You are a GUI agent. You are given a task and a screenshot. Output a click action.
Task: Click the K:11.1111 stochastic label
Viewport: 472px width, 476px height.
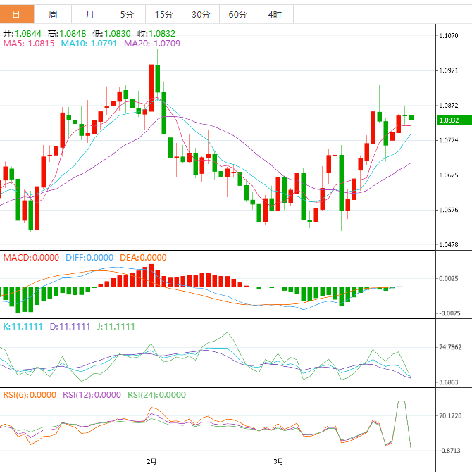[23, 327]
